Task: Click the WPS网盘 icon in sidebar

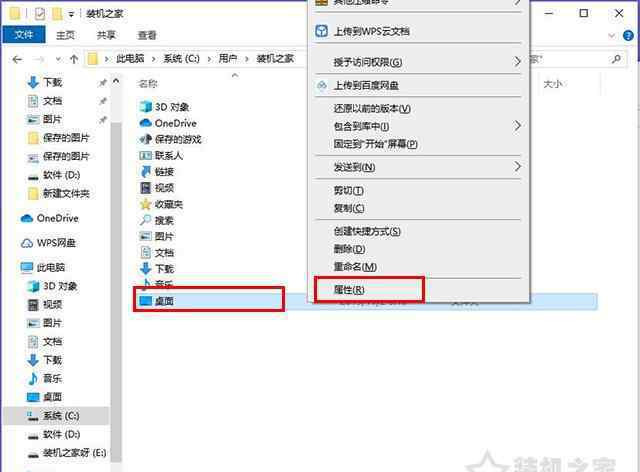Action: pos(27,243)
